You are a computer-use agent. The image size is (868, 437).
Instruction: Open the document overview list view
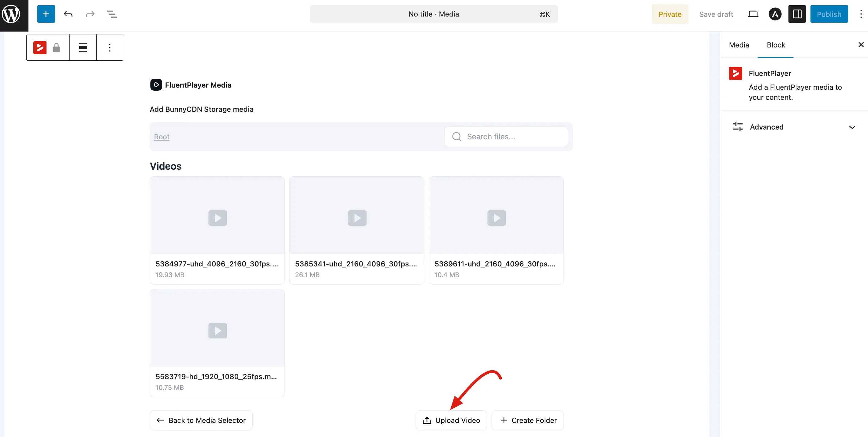tap(112, 14)
